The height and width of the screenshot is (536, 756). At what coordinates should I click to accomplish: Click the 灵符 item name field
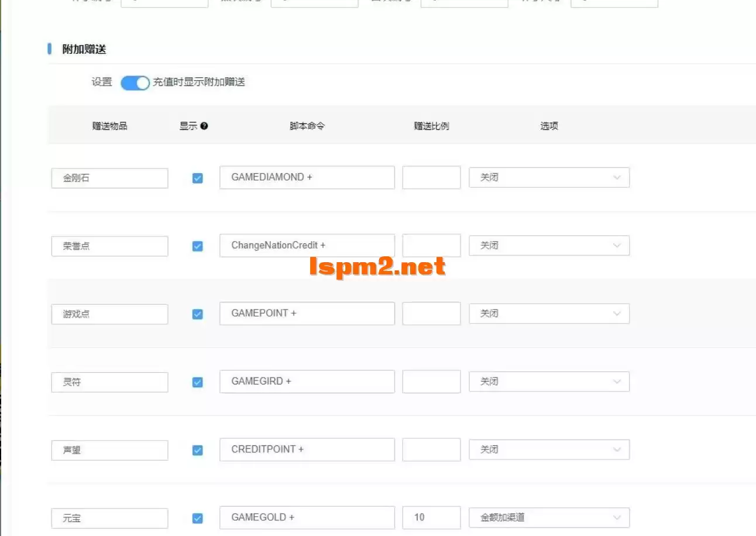(x=109, y=382)
